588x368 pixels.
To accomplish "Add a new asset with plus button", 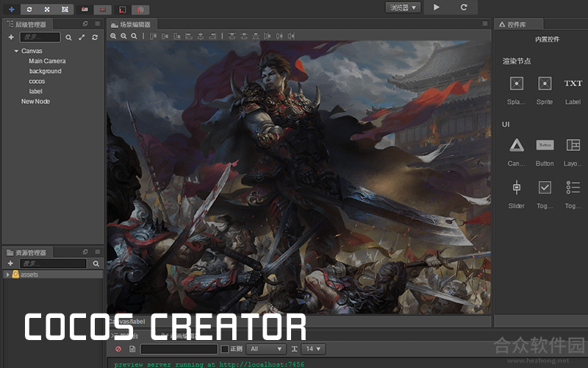I will (x=10, y=263).
